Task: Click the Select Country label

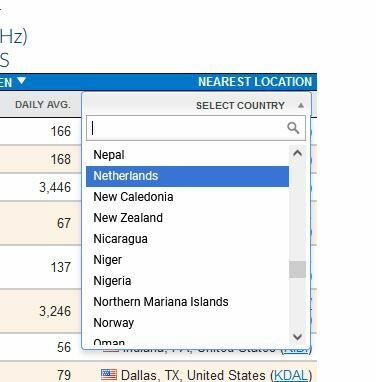Action: 240,105
